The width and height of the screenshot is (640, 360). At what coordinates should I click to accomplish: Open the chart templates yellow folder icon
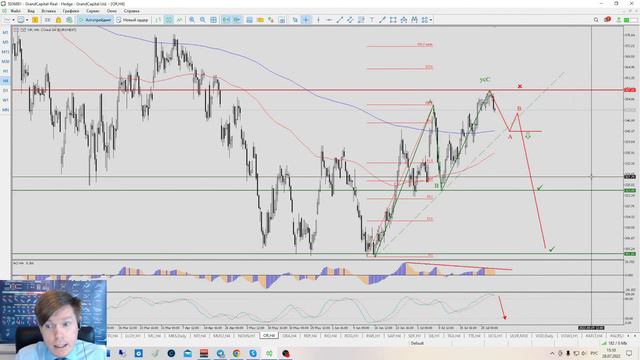[260, 20]
